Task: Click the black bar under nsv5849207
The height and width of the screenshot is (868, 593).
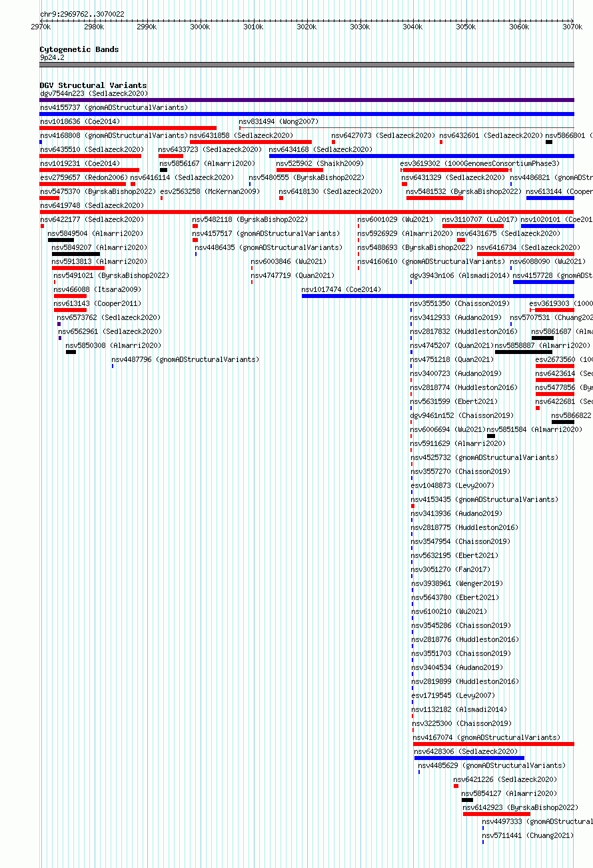Action: coord(76,254)
